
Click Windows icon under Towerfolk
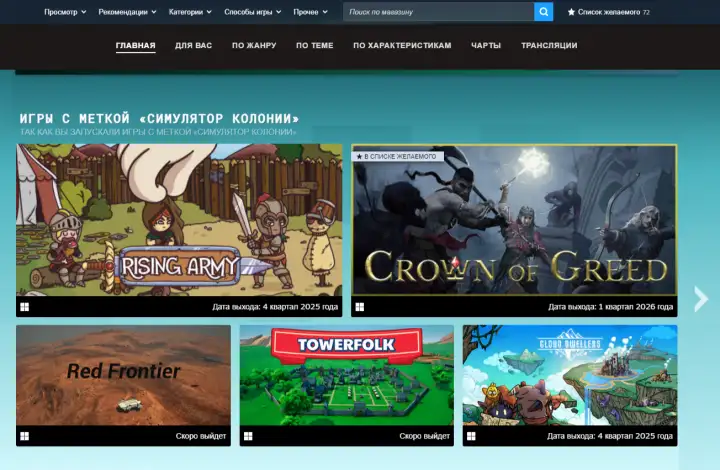248,436
